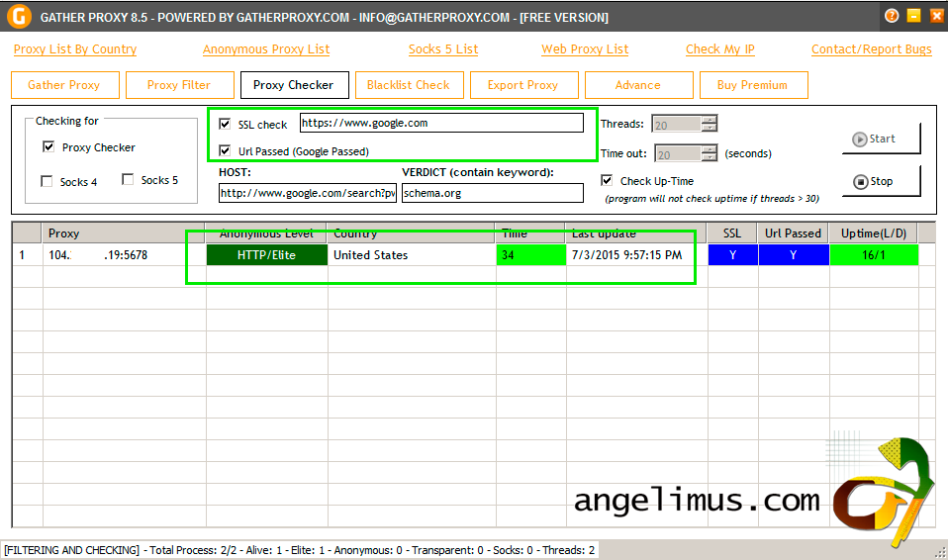Open the Socks 5 List link

(443, 49)
